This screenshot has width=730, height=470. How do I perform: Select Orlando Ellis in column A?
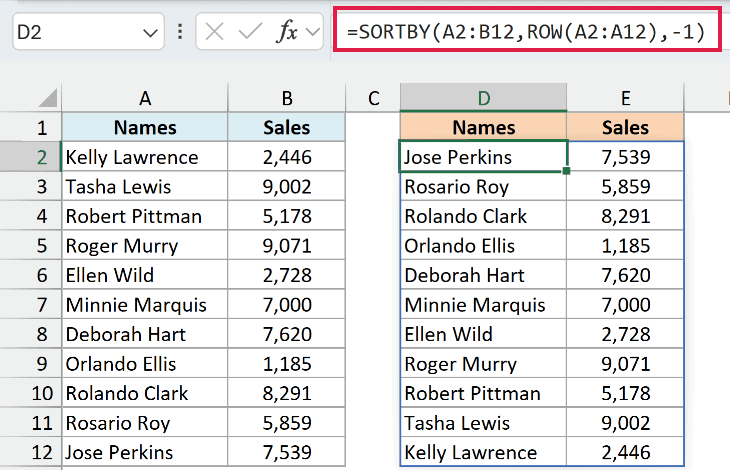pyautogui.click(x=145, y=364)
